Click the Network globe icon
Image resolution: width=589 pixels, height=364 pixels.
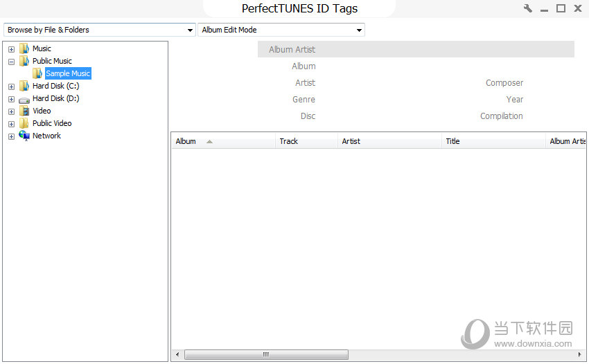click(x=24, y=136)
